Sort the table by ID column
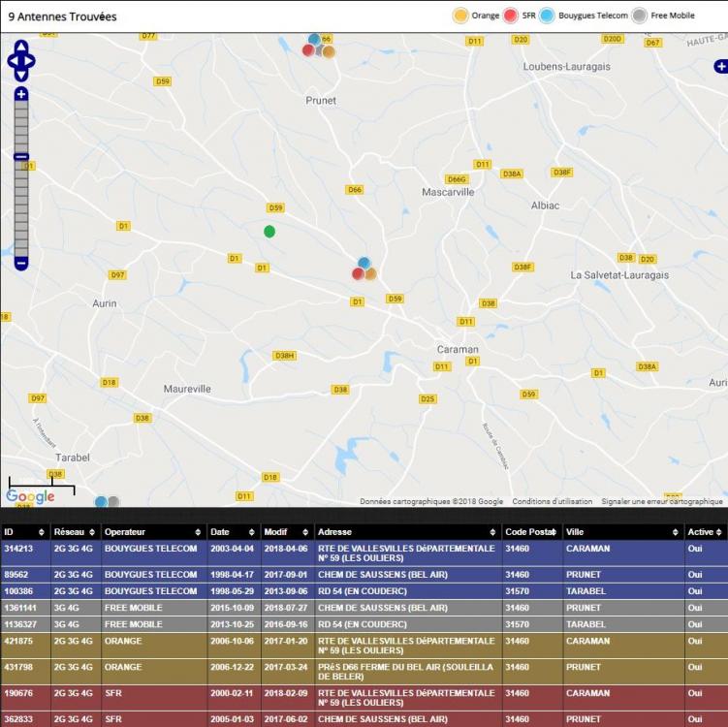Image resolution: width=728 pixels, height=727 pixels. (x=24, y=532)
